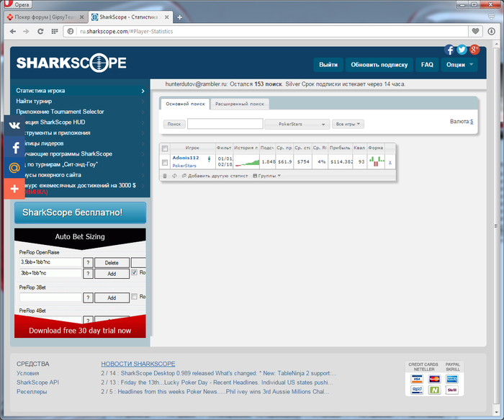504x420 pixels.
Task: Open Opera main menu
Action: (x=17, y=4)
